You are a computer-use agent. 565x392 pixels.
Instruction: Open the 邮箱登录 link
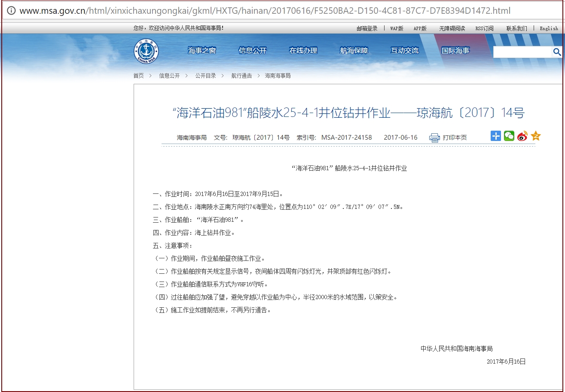(x=367, y=28)
